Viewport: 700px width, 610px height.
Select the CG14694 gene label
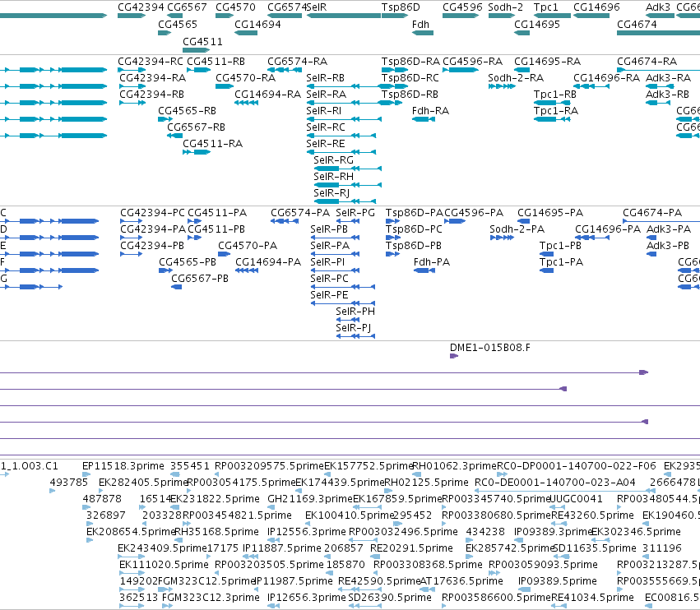tap(257, 25)
